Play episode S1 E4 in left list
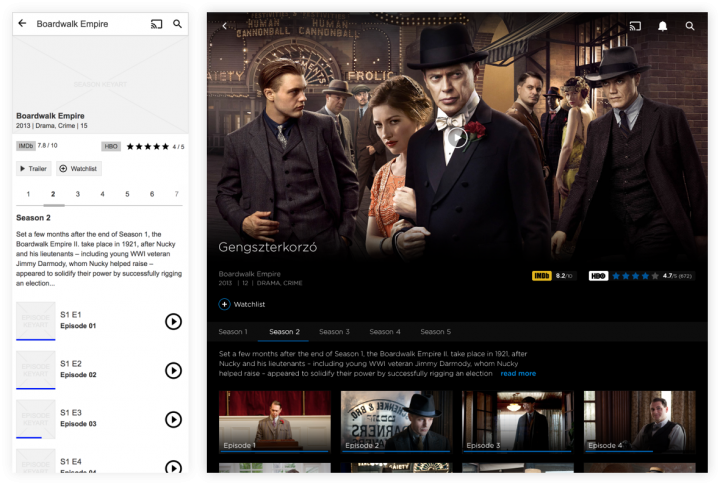720x485 pixels. pyautogui.click(x=173, y=467)
